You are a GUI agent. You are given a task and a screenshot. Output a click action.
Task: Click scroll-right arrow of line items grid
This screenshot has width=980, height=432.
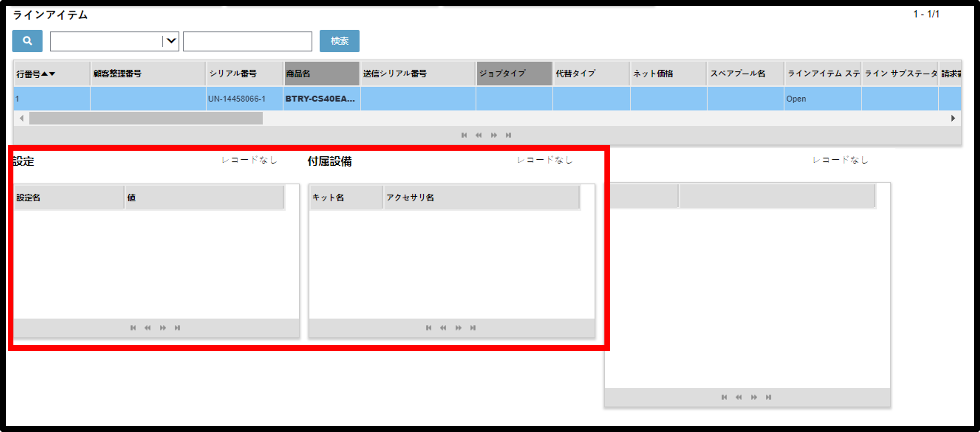pyautogui.click(x=953, y=118)
